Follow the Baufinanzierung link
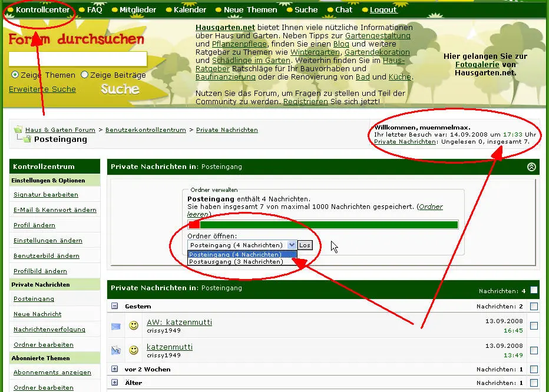The width and height of the screenshot is (549, 392). point(226,77)
